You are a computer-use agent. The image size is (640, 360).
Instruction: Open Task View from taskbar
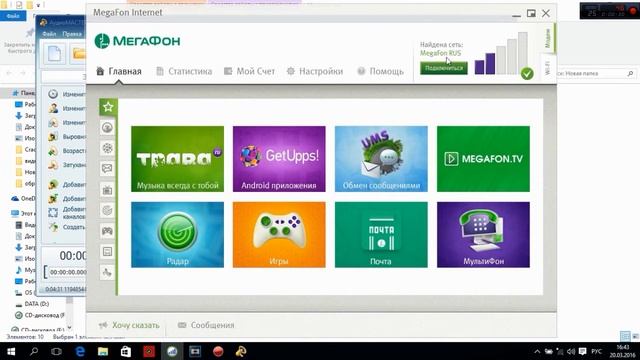coord(56,351)
